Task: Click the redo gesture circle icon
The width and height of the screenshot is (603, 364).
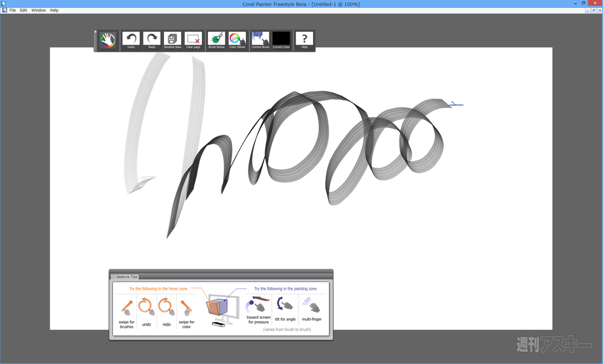Action: tap(166, 307)
